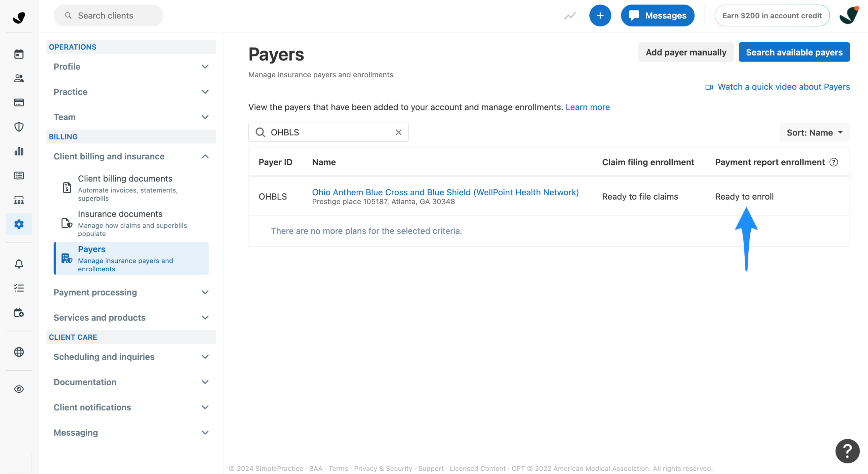Click Earn $200 in account credit
Screen dimensions: 868x474
[772, 16]
